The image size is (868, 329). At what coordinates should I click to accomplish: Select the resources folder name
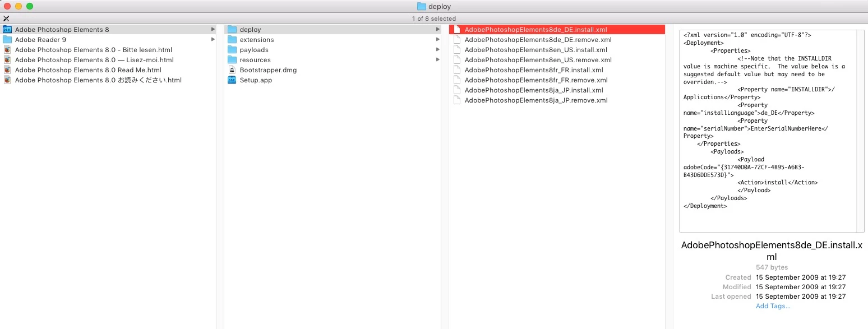click(255, 60)
